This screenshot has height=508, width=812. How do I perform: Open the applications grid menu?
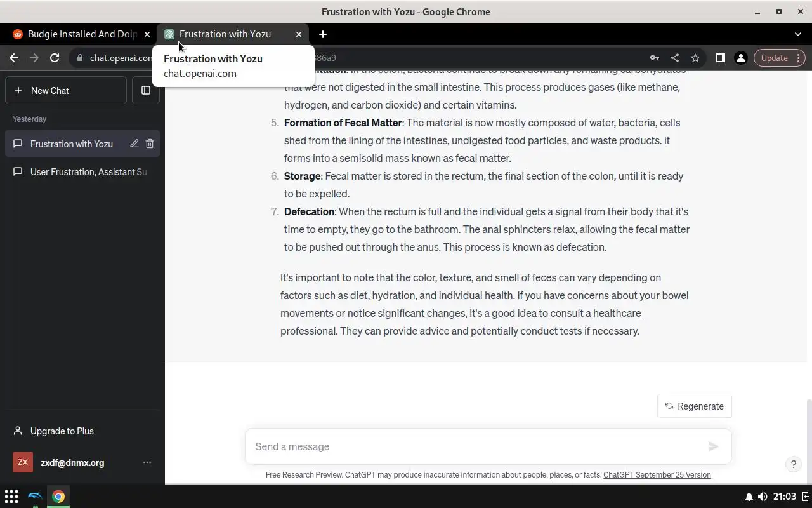point(11,497)
